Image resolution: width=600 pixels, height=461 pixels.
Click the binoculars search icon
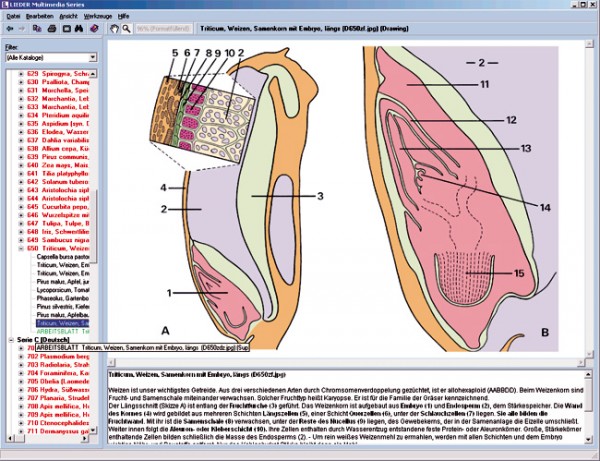point(76,30)
